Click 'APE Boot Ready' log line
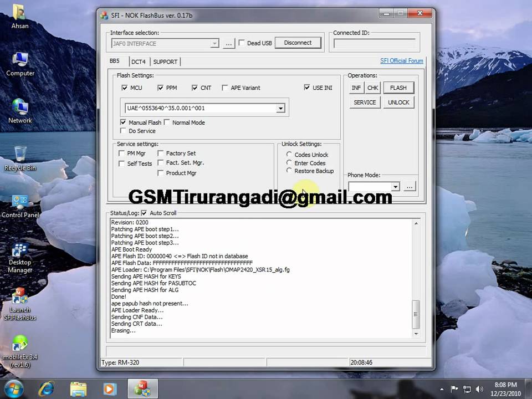Screen dimensions: 532x399 [132, 249]
